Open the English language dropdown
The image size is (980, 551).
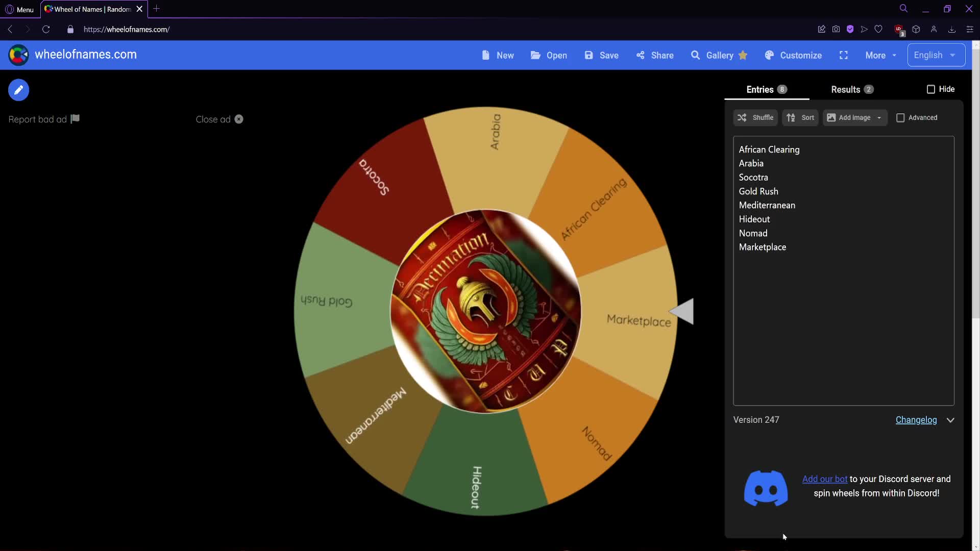(936, 55)
